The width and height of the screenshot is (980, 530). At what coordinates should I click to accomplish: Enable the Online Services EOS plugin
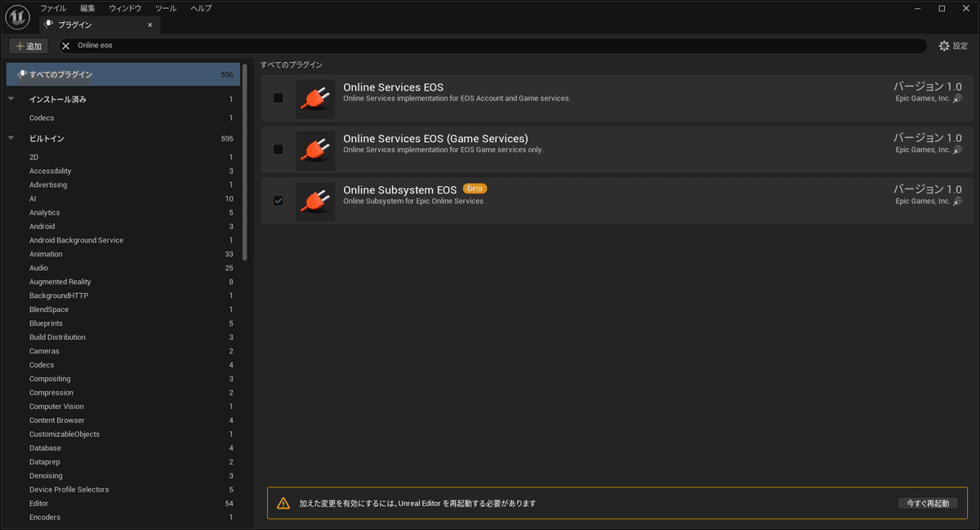tap(278, 98)
